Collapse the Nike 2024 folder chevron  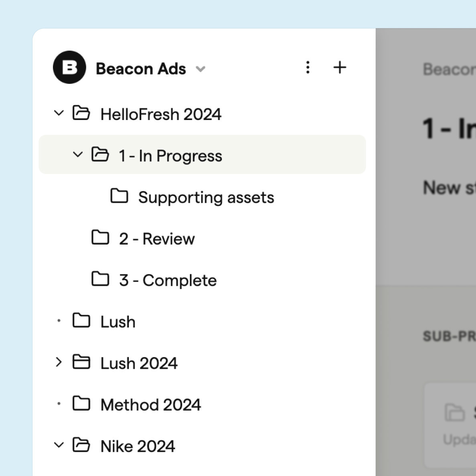pos(59,445)
